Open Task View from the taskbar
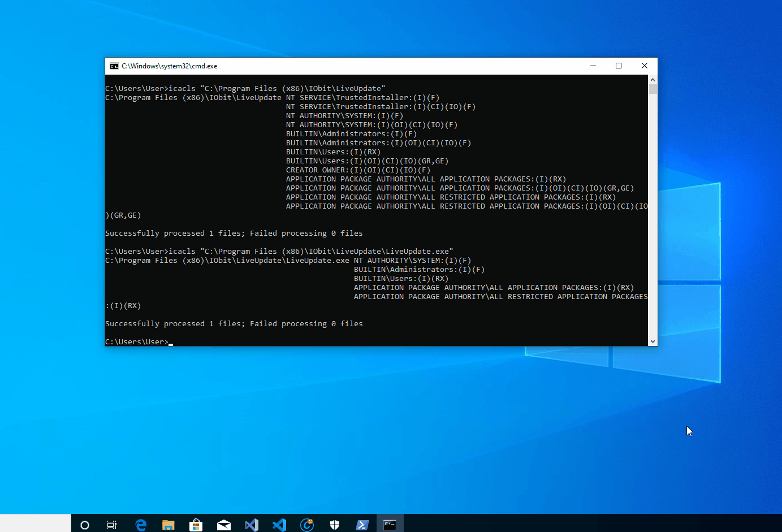 [x=112, y=525]
